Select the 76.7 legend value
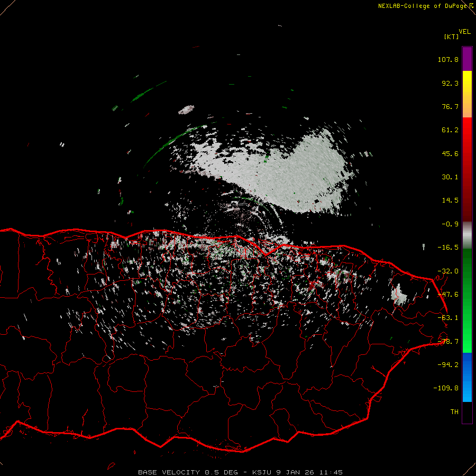The image size is (476, 476). pos(450,106)
